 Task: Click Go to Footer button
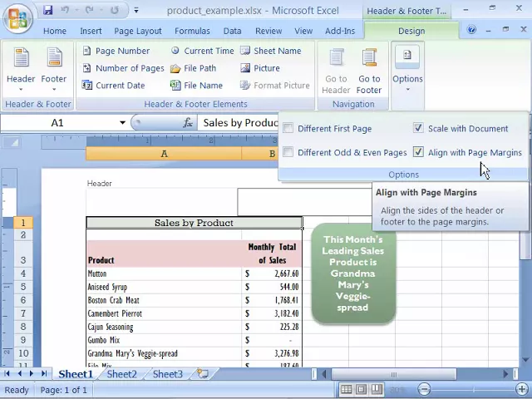(369, 71)
